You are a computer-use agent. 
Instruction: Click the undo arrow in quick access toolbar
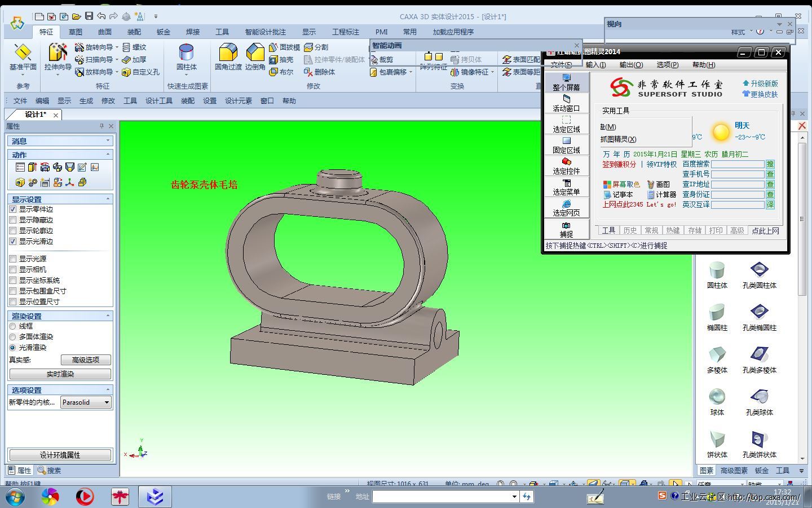tap(101, 16)
